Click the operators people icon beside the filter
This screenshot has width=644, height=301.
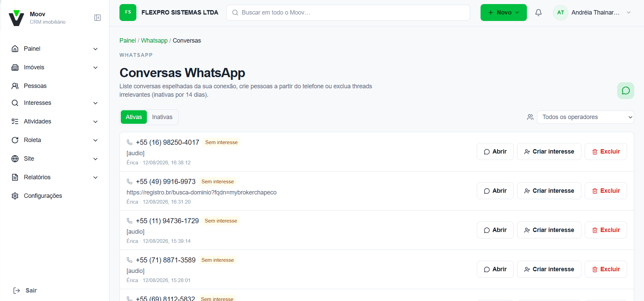pyautogui.click(x=530, y=117)
